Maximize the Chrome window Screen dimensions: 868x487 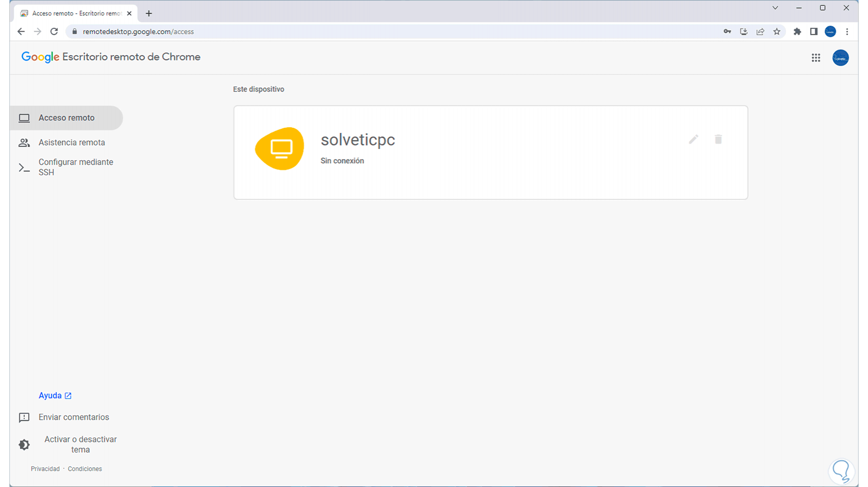click(x=823, y=8)
